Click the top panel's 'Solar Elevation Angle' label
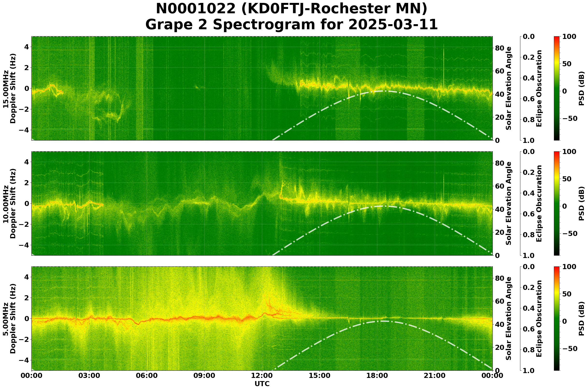This screenshot has width=588, height=390. [509, 88]
